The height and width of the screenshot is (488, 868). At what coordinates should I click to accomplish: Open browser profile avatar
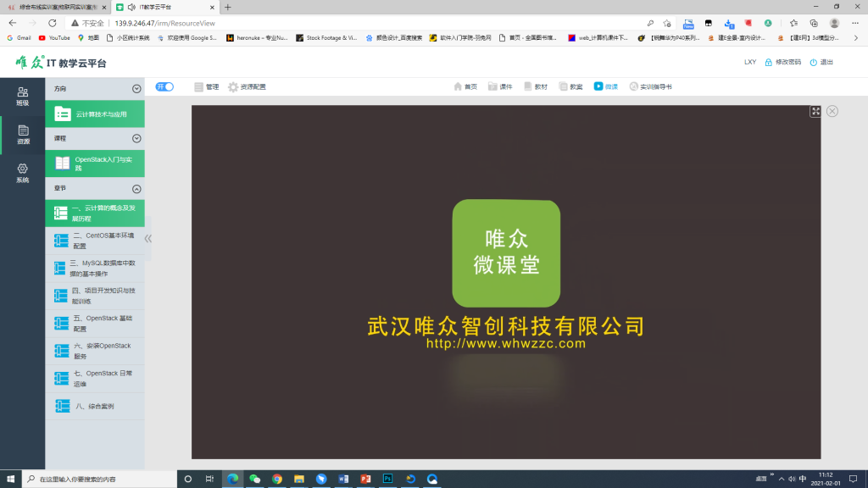tap(834, 23)
